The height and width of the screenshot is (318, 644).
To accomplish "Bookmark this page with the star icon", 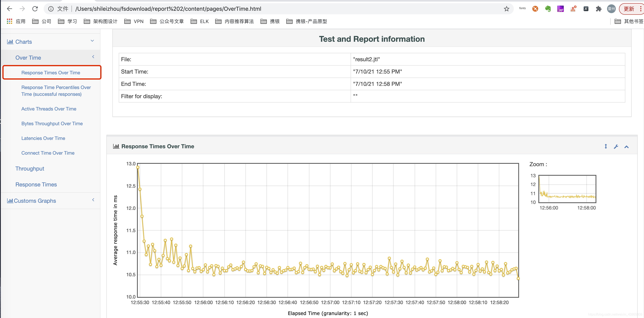I will tap(506, 9).
